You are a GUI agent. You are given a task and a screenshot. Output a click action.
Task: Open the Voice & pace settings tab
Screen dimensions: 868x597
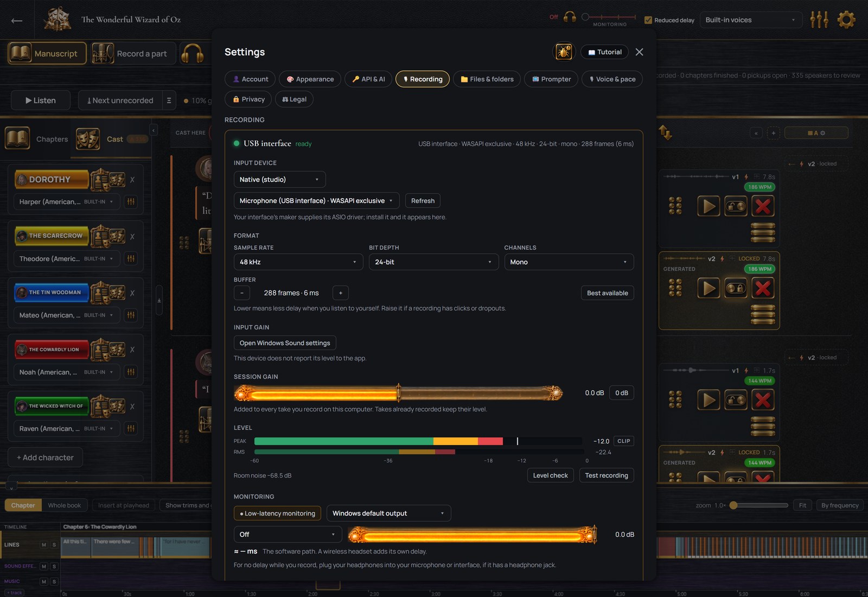(x=612, y=79)
